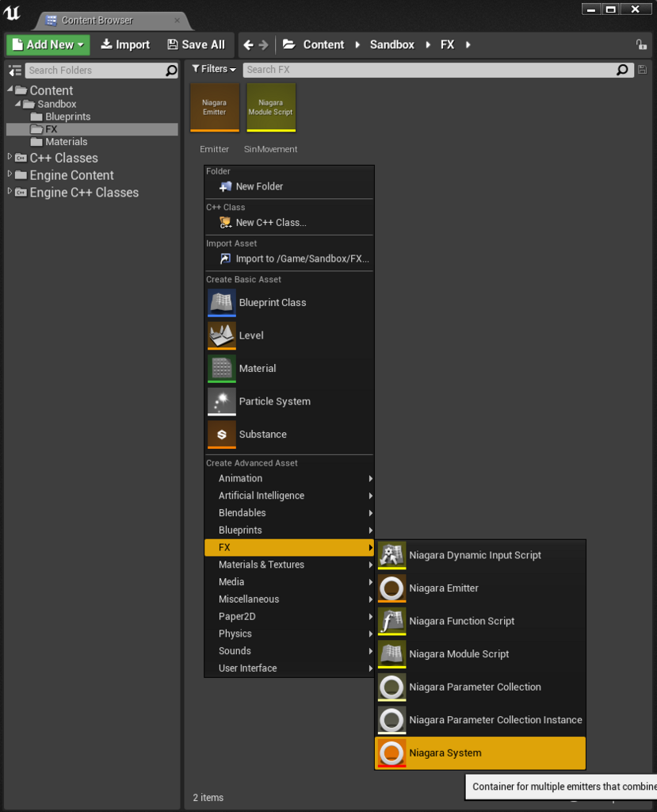Click the folder search magnifier icon
Viewport: 657px width, 812px height.
pyautogui.click(x=171, y=71)
